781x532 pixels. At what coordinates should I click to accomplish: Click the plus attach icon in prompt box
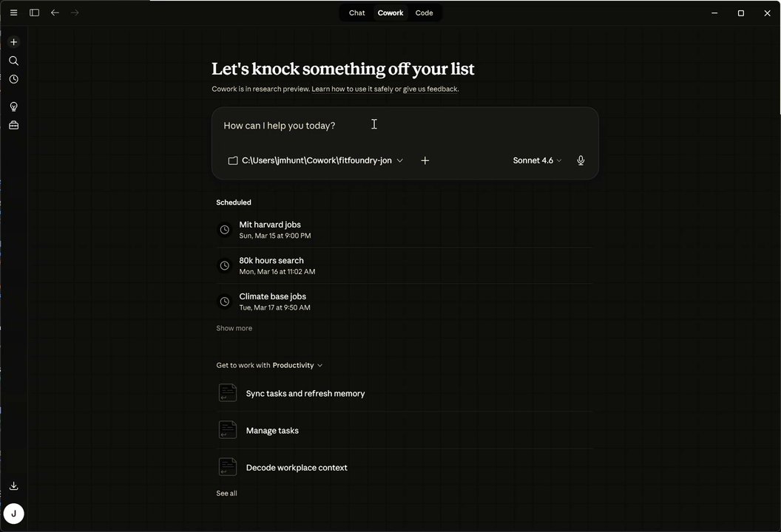coord(425,160)
